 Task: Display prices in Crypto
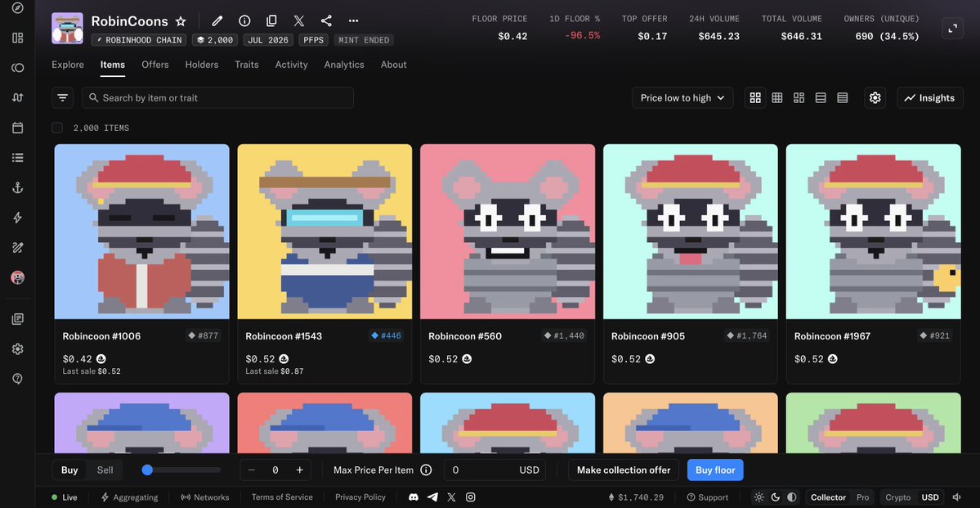point(899,497)
